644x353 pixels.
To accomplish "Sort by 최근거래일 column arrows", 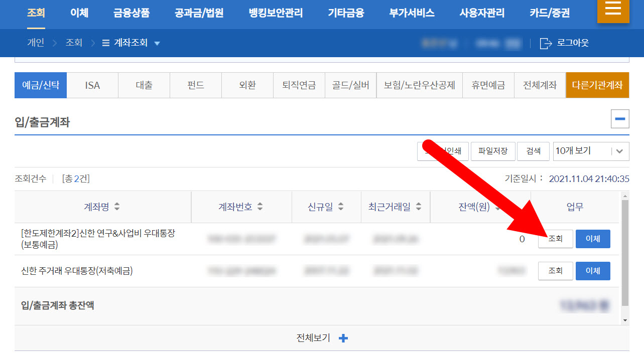I will tap(419, 207).
